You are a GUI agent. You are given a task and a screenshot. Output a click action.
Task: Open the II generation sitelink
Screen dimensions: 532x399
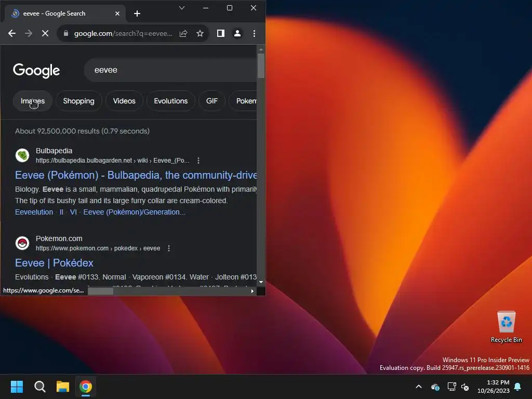61,212
